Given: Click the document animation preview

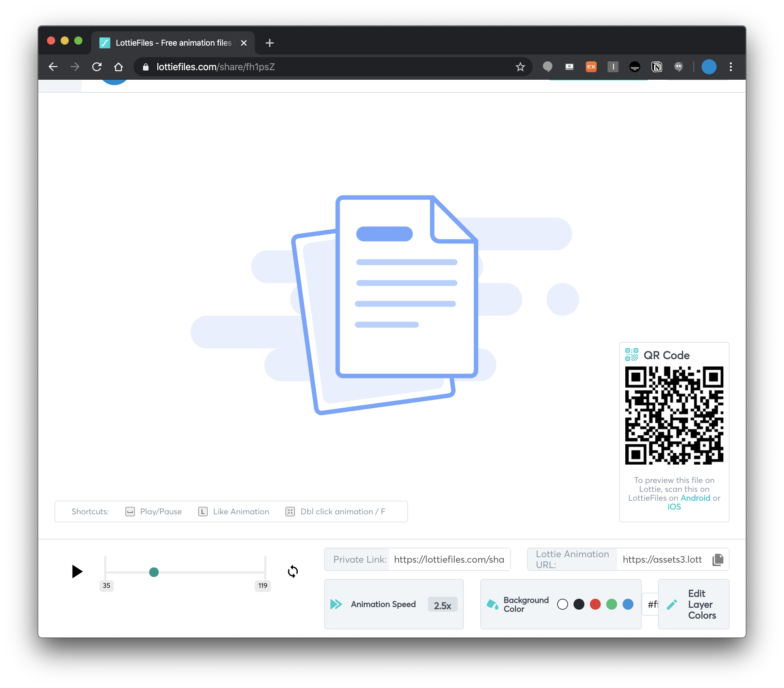Looking at the screenshot, I should (385, 305).
